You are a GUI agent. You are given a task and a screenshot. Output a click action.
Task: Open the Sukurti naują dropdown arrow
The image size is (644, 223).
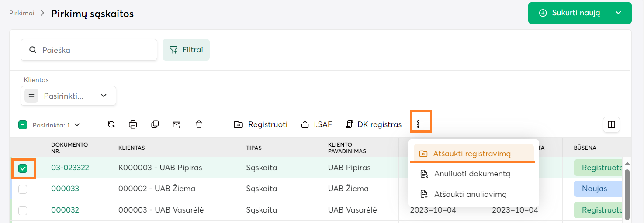click(x=618, y=13)
